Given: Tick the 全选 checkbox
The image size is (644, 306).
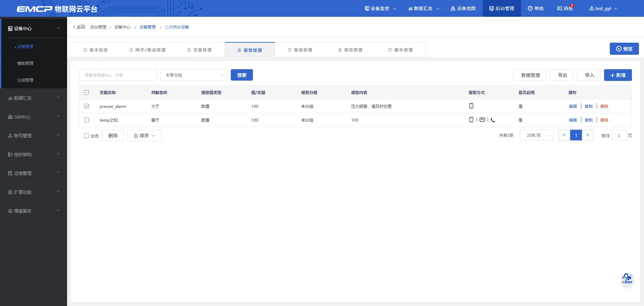Looking at the screenshot, I should (87, 136).
